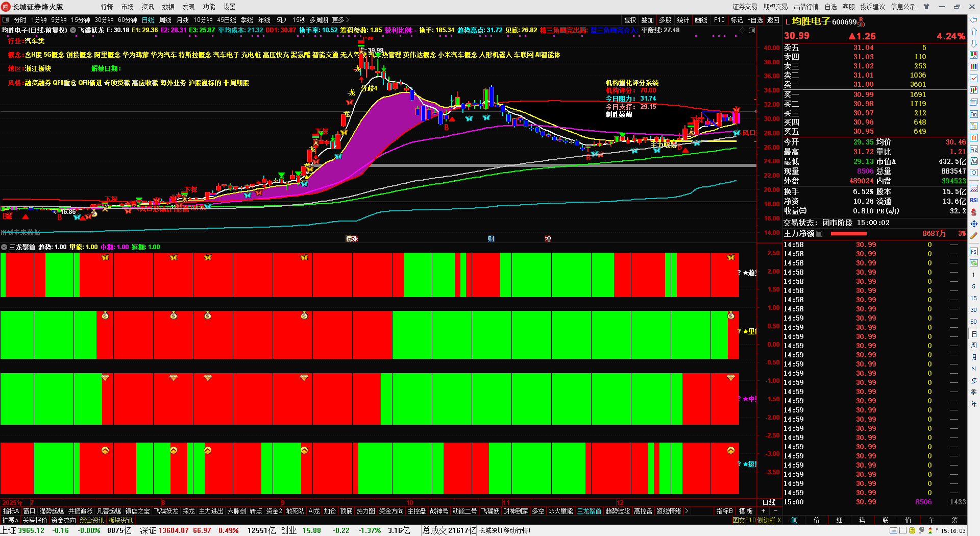Click the green refresh icon in sidebar
Viewport: 980px width, 536px height.
click(974, 263)
